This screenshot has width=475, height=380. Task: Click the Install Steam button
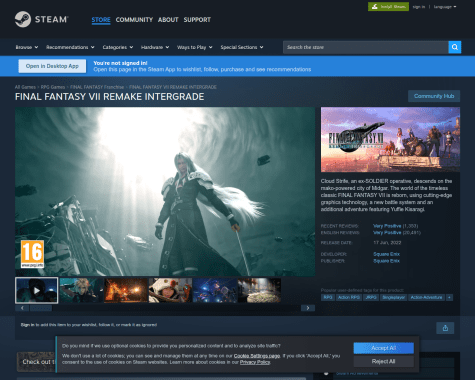point(388,6)
